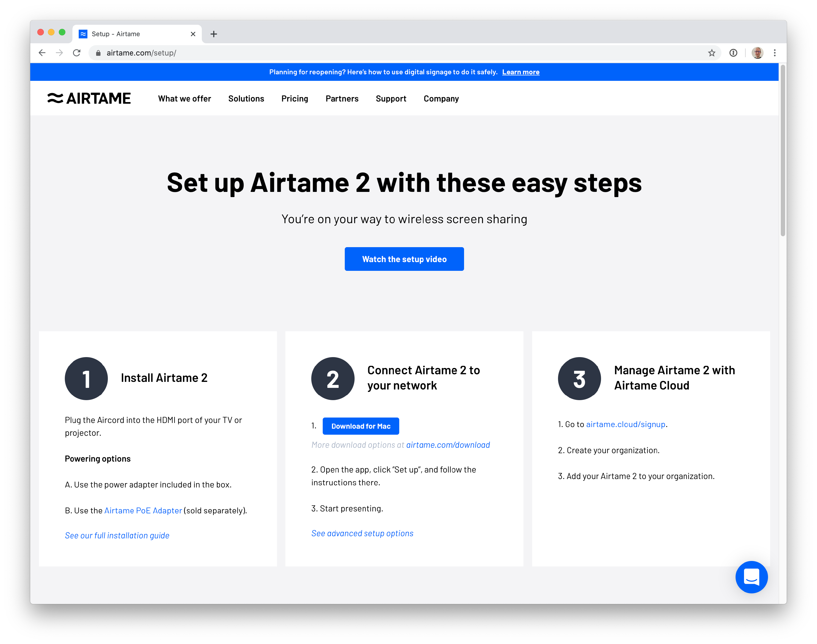Click the page vertical scrollbar
The width and height of the screenshot is (817, 644).
click(x=783, y=151)
